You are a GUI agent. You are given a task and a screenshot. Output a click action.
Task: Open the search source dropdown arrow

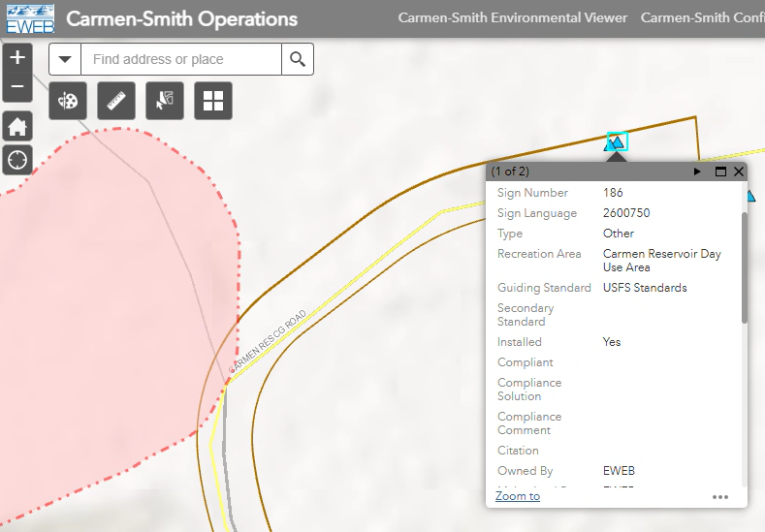point(65,59)
